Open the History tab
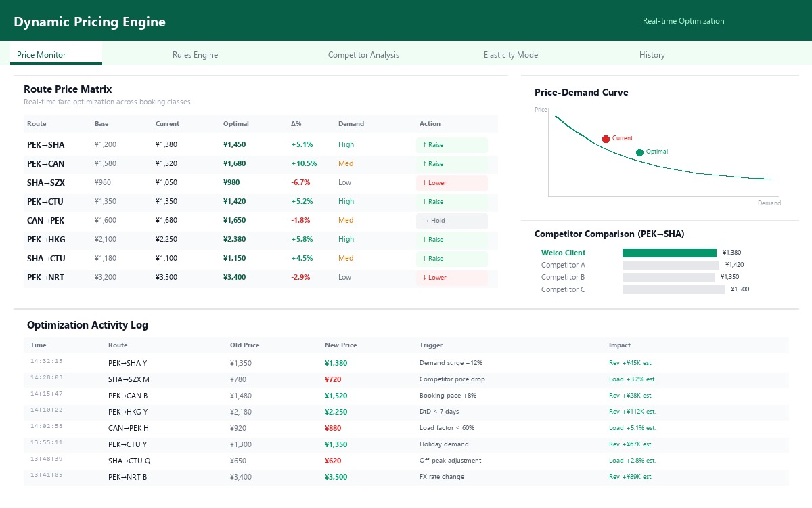 [652, 55]
